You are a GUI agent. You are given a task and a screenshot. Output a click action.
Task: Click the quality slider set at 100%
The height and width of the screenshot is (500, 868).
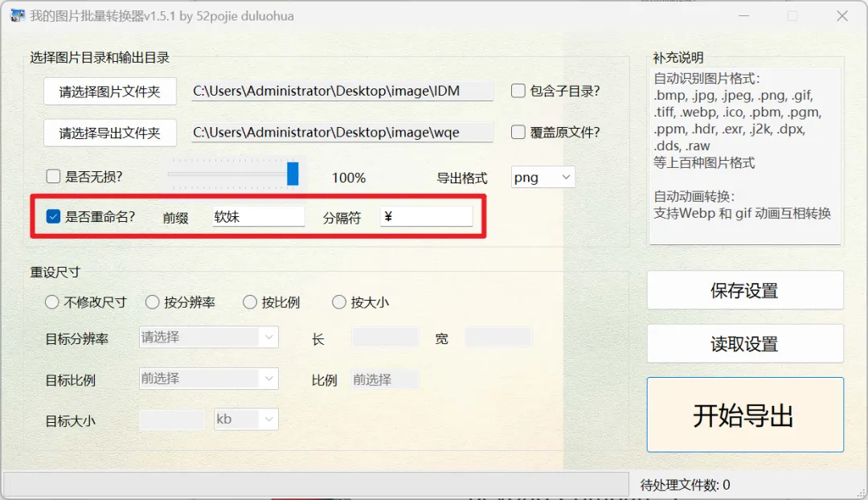(292, 175)
